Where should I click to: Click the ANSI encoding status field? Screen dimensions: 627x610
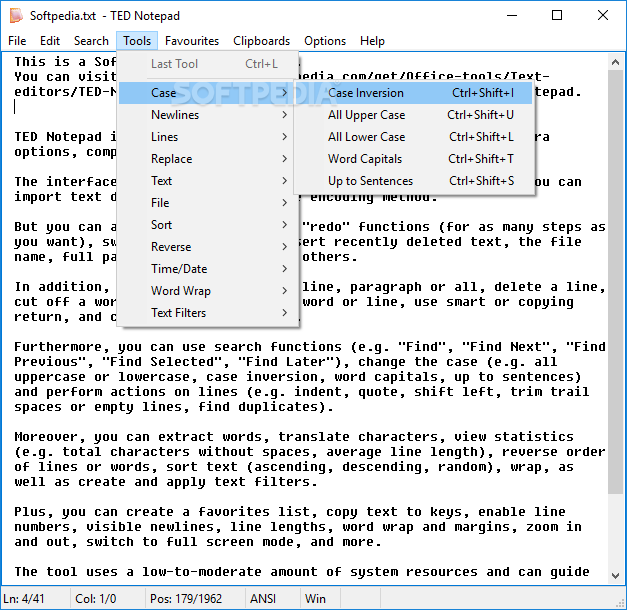click(x=272, y=599)
